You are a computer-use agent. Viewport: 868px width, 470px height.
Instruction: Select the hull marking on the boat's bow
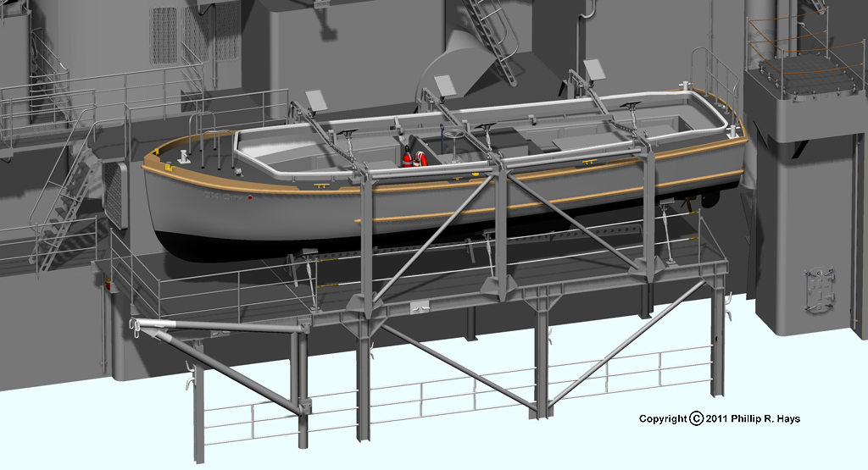pos(220,194)
